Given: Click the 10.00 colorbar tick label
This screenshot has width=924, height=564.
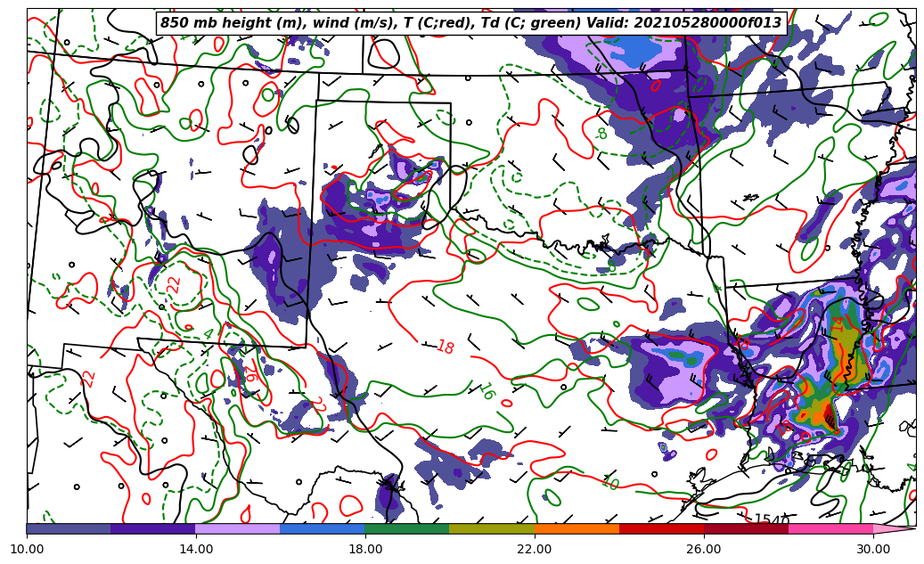Looking at the screenshot, I should click(x=27, y=549).
